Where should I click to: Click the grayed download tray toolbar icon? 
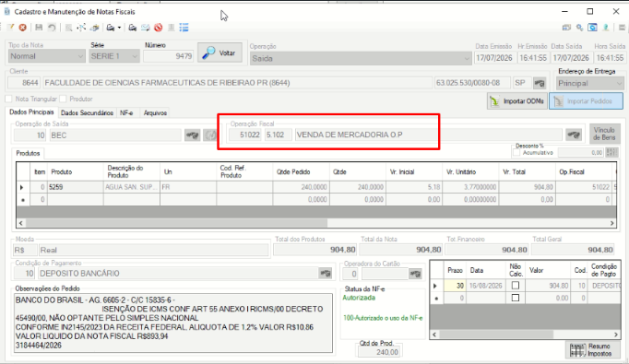pyautogui.click(x=172, y=28)
